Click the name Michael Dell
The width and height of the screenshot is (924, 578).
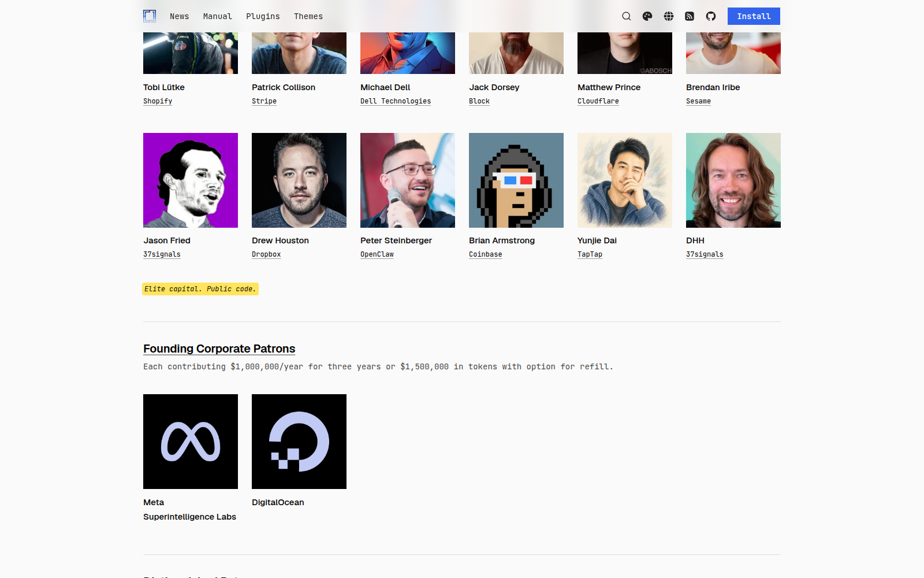click(x=385, y=87)
